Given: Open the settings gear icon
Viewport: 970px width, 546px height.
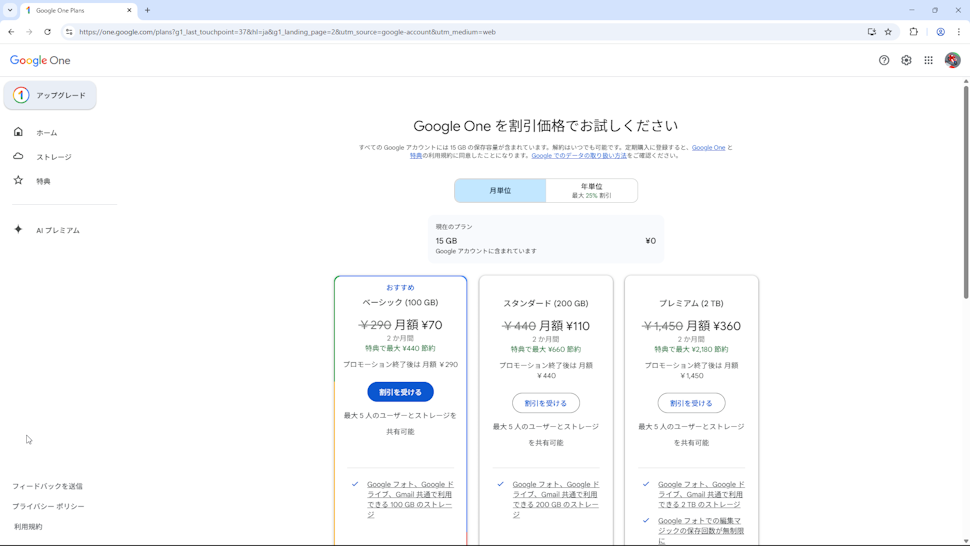Looking at the screenshot, I should pyautogui.click(x=906, y=60).
